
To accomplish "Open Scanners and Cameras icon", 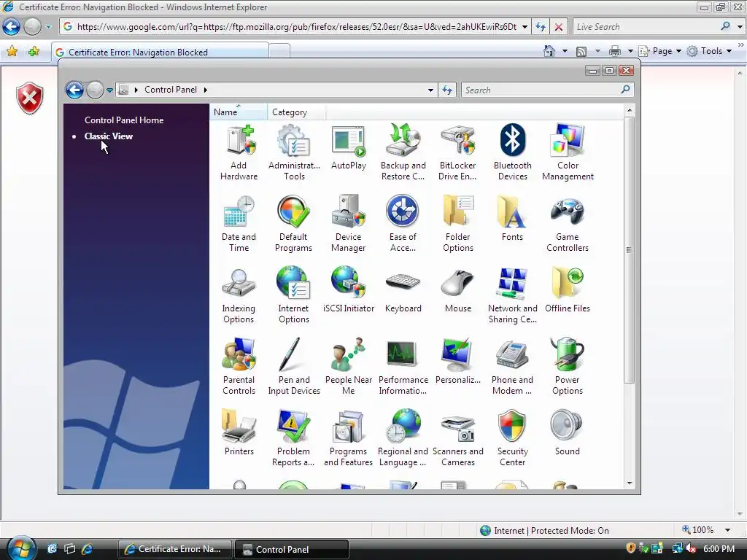I will tap(458, 438).
